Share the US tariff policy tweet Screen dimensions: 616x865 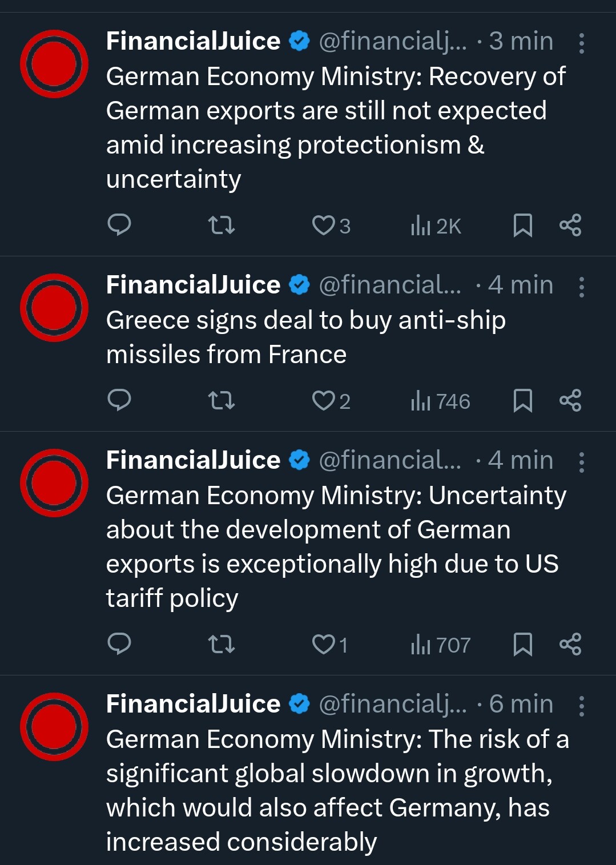pyautogui.click(x=570, y=644)
